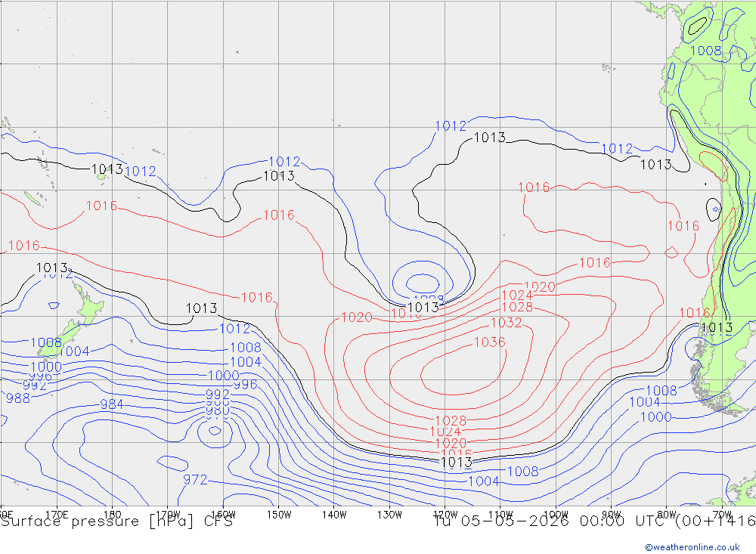Open the weatheronline.co.uk copyright link

coord(692,547)
